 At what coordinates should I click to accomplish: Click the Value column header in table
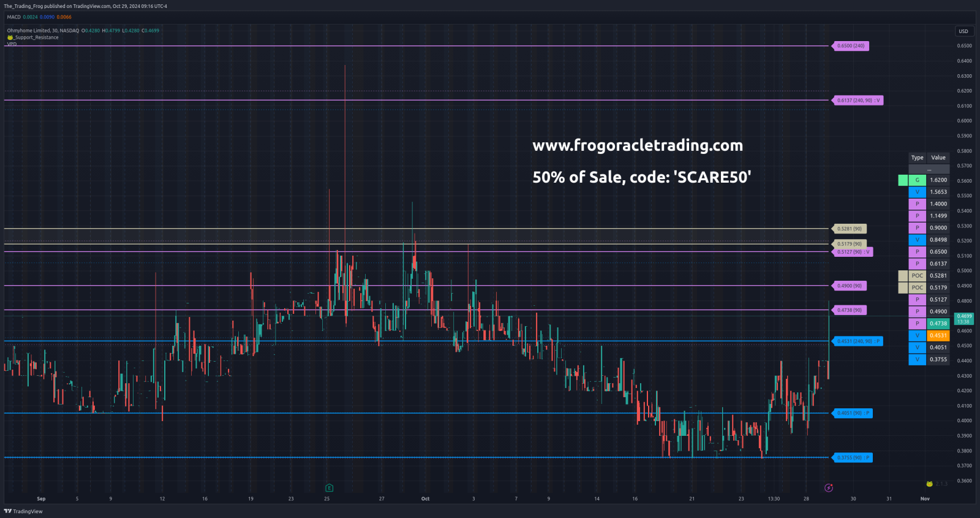click(938, 158)
